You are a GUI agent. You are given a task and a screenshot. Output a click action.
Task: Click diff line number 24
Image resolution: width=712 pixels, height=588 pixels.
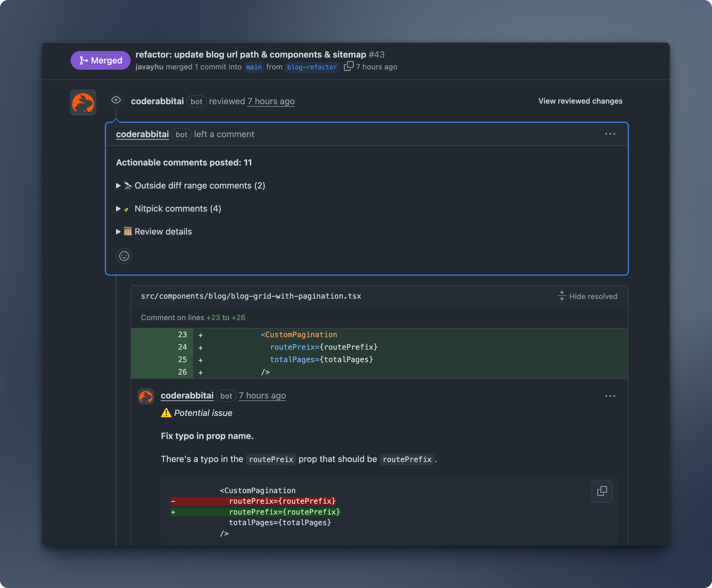(182, 347)
